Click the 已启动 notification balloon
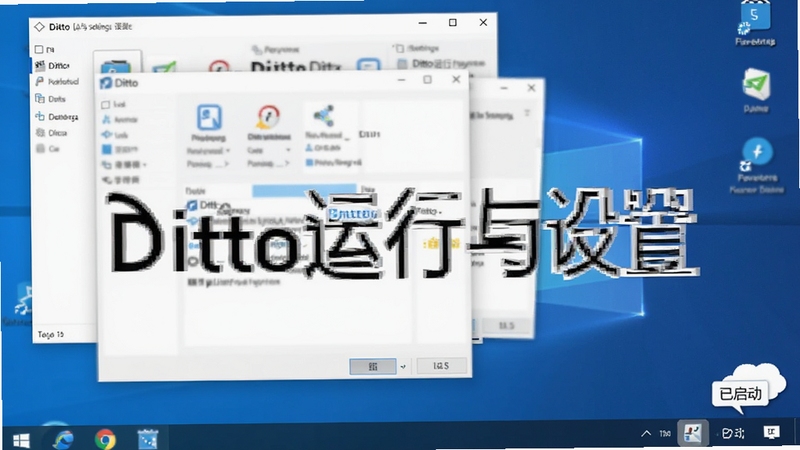 (740, 394)
